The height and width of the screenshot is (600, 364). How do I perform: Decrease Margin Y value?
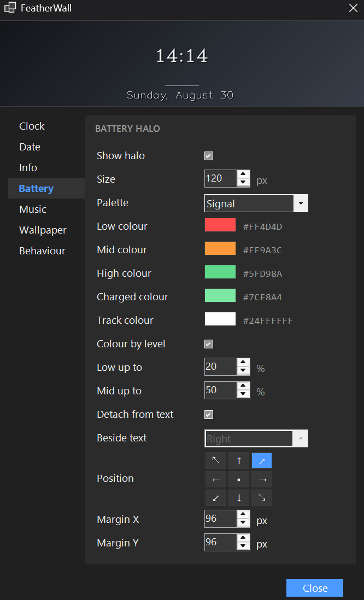point(243,546)
